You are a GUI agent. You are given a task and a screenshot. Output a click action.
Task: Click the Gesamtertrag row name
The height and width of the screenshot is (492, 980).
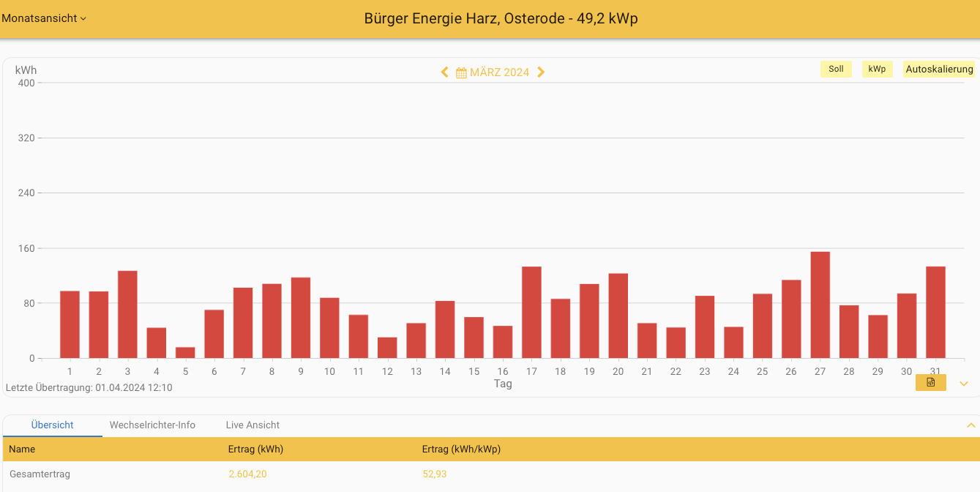click(40, 474)
